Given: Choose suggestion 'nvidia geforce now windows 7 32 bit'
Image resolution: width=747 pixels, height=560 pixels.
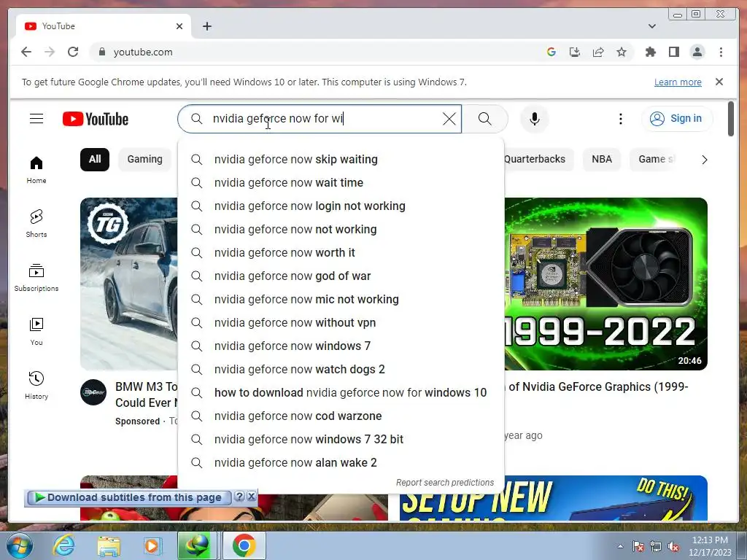Looking at the screenshot, I should 341,439.
